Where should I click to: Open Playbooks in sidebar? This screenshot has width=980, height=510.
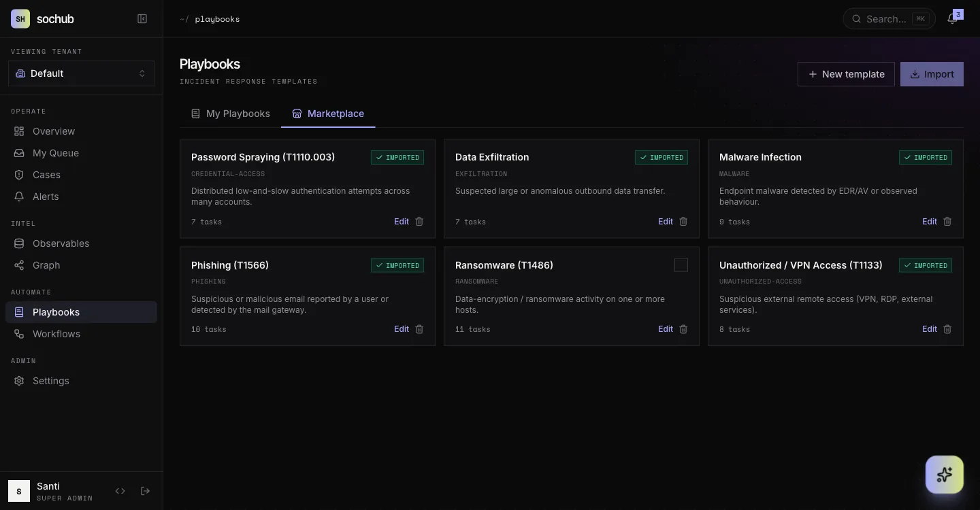point(81,312)
